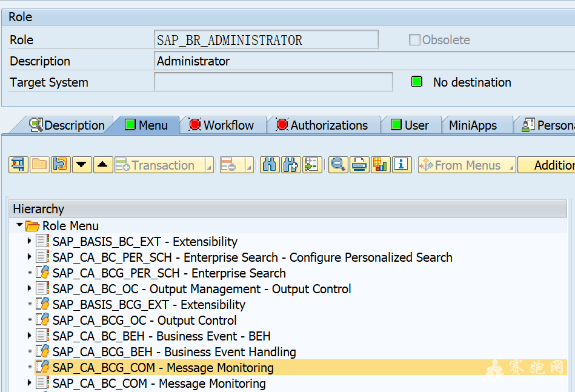The height and width of the screenshot is (392, 575).
Task: Click the create folder icon
Action: tap(39, 165)
